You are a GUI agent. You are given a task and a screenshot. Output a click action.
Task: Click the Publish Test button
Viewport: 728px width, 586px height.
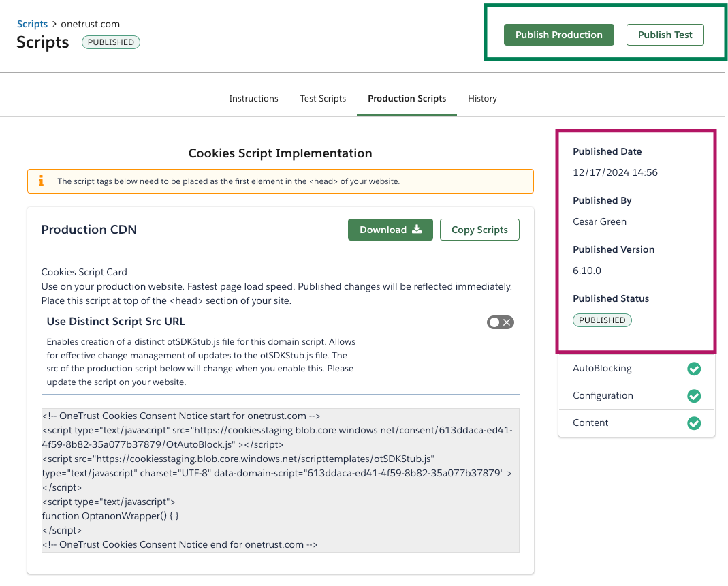665,35
